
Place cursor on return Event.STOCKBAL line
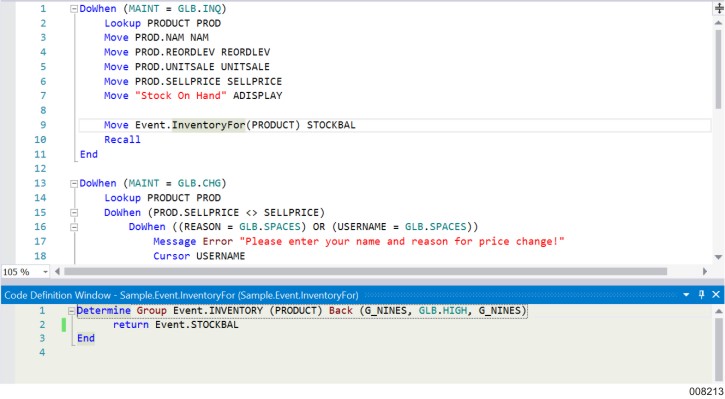coord(176,325)
